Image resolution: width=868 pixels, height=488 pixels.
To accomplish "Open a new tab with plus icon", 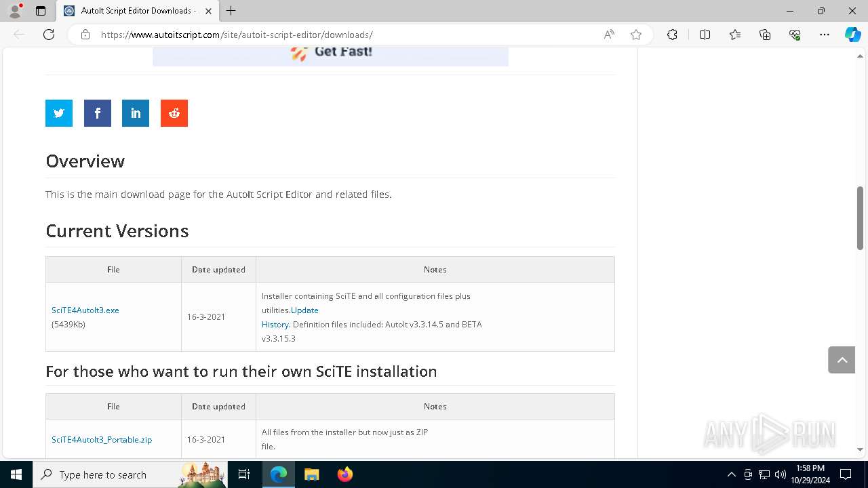I will 231,11.
